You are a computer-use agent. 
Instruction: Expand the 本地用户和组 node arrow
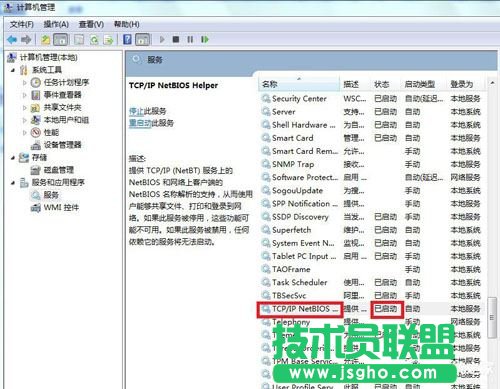click(25, 120)
